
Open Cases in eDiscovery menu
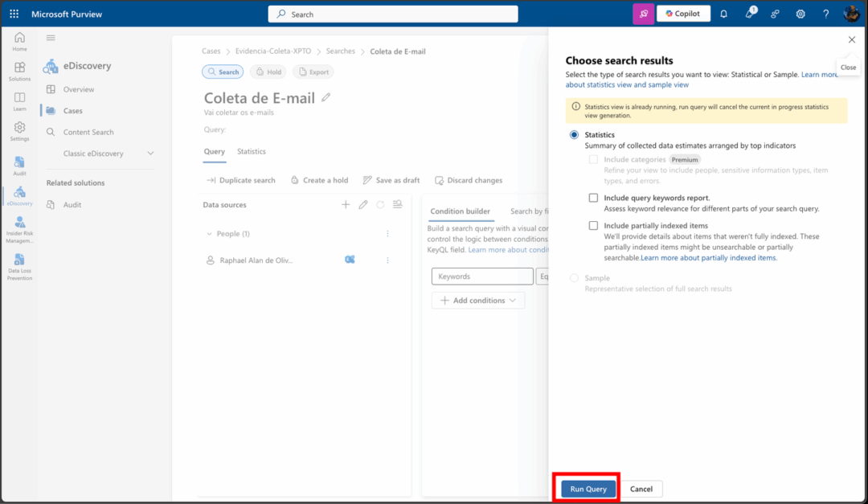[72, 111]
